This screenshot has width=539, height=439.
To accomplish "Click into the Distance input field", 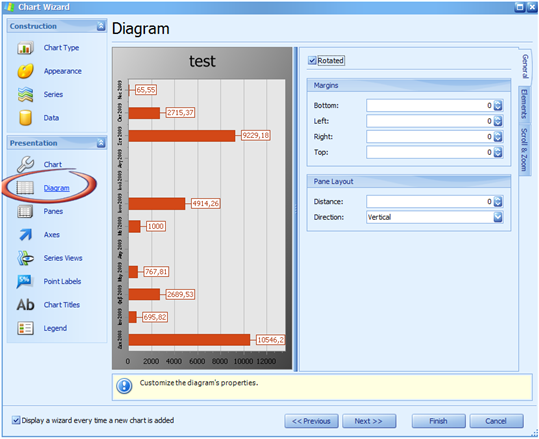I will coord(429,202).
